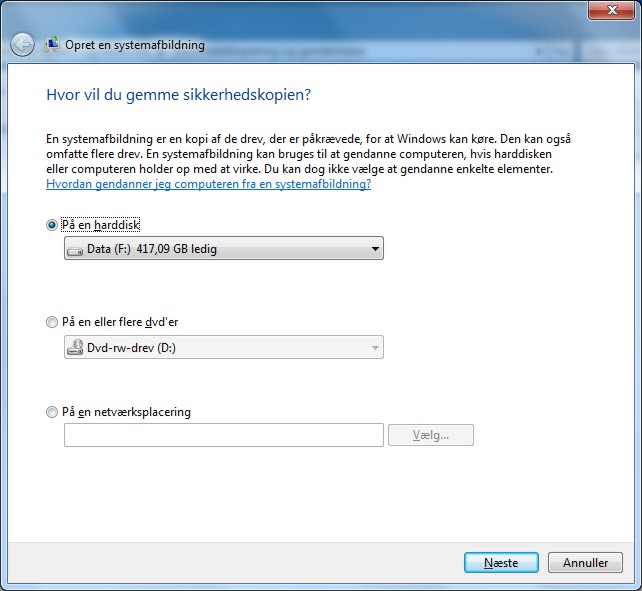
Task: Close the wizard with the red X button
Action: pyautogui.click(x=612, y=10)
